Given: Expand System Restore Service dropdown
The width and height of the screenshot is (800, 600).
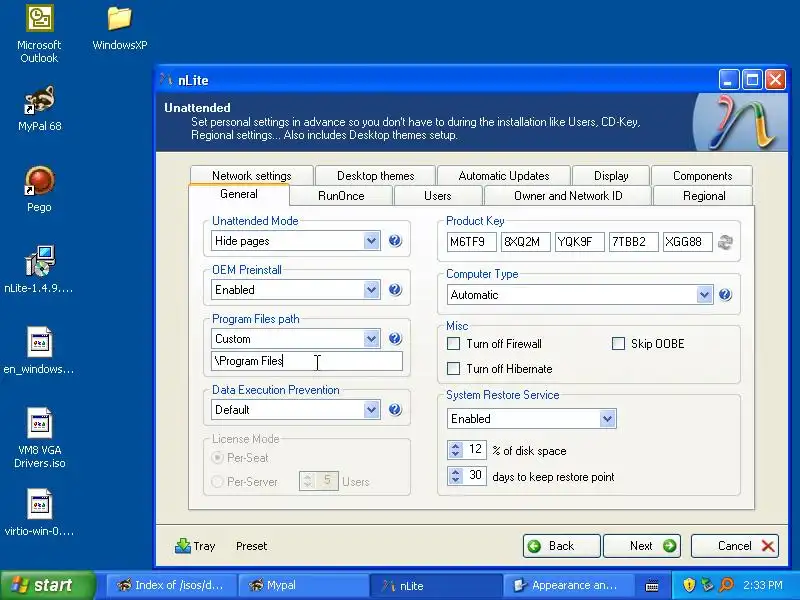Looking at the screenshot, I should click(x=531, y=419).
